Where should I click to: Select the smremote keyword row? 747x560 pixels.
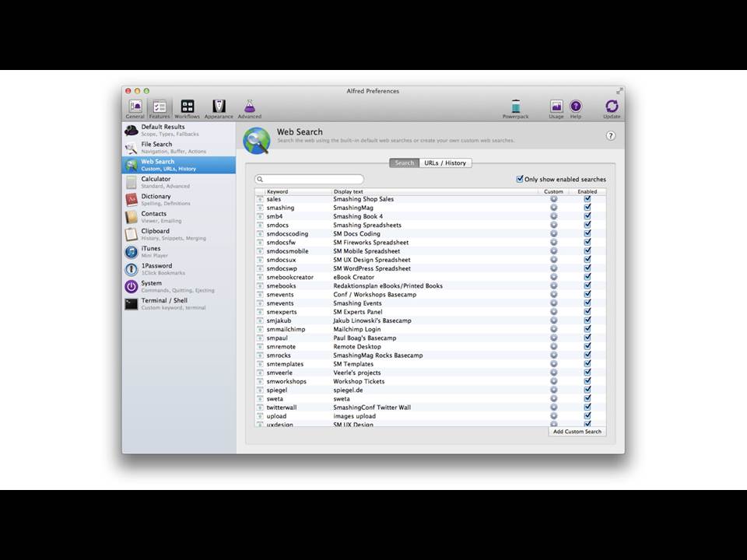(430, 346)
